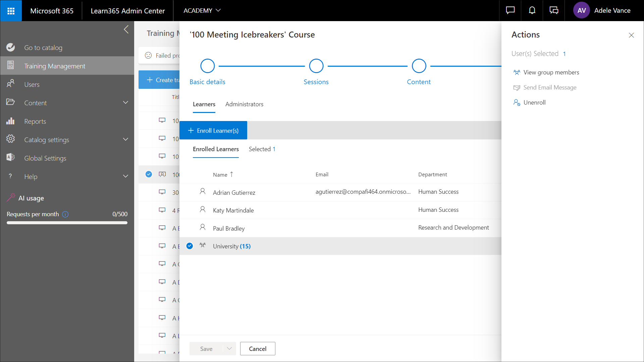Open Reports from sidebar
Image resolution: width=644 pixels, height=362 pixels.
(x=35, y=121)
